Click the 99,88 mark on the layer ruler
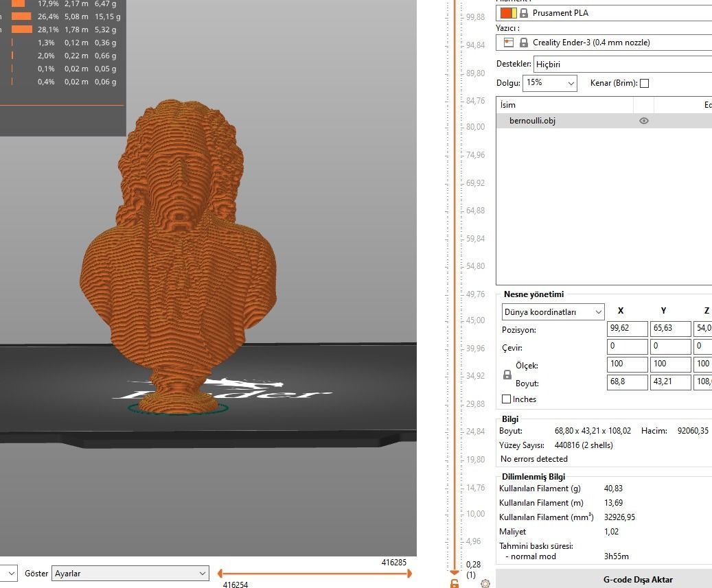Image resolution: width=712 pixels, height=588 pixels. [475, 17]
